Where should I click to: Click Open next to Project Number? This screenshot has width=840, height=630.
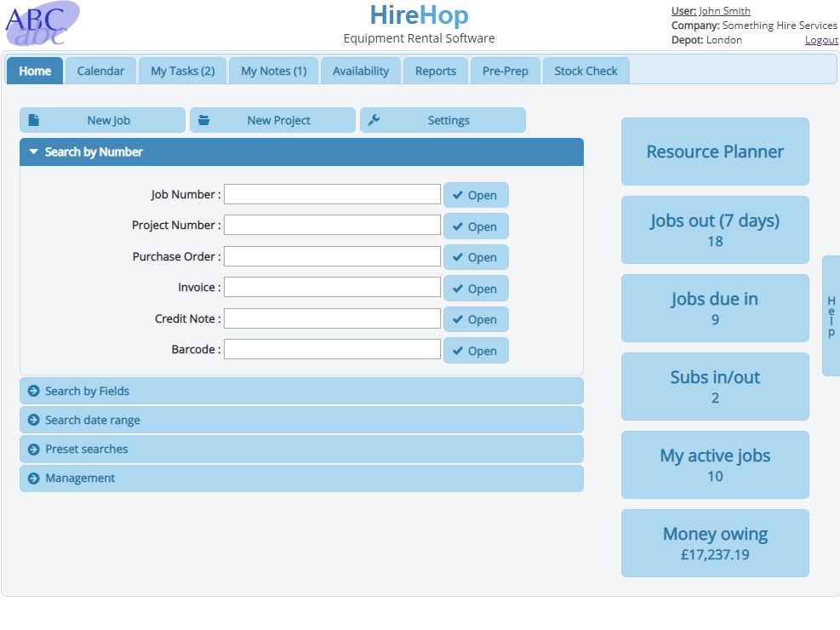pyautogui.click(x=476, y=226)
